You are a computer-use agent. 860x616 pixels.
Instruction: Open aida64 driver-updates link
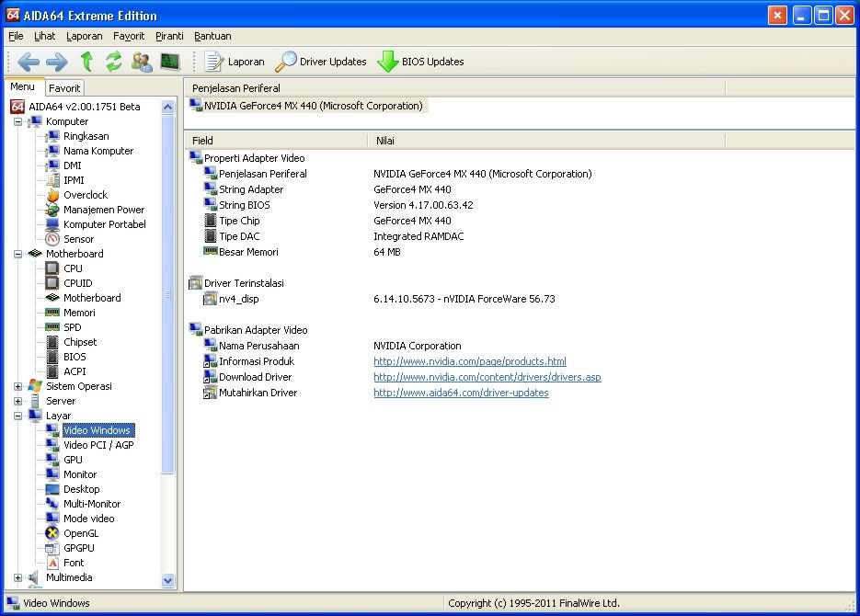tap(461, 393)
